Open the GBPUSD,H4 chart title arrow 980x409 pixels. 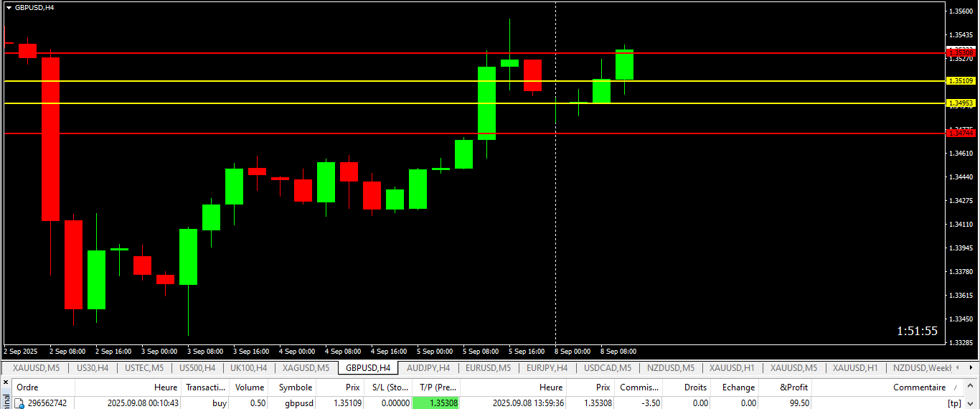coord(9,7)
